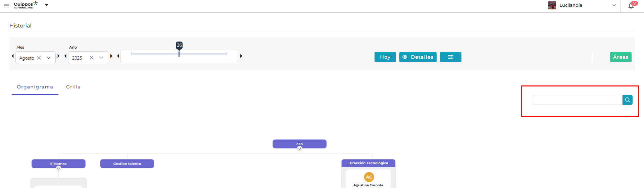The height and width of the screenshot is (188, 644).
Task: Click the AC avatar of Agustina Caronte
Action: pyautogui.click(x=369, y=177)
